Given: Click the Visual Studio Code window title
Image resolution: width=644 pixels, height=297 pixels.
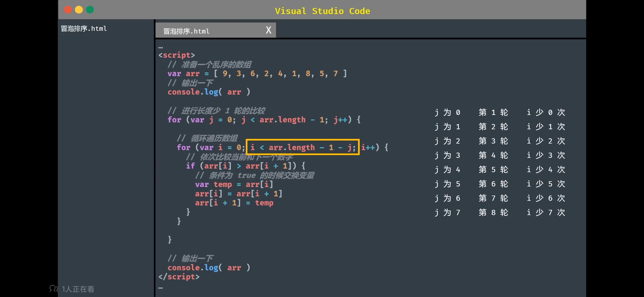Looking at the screenshot, I should [322, 11].
